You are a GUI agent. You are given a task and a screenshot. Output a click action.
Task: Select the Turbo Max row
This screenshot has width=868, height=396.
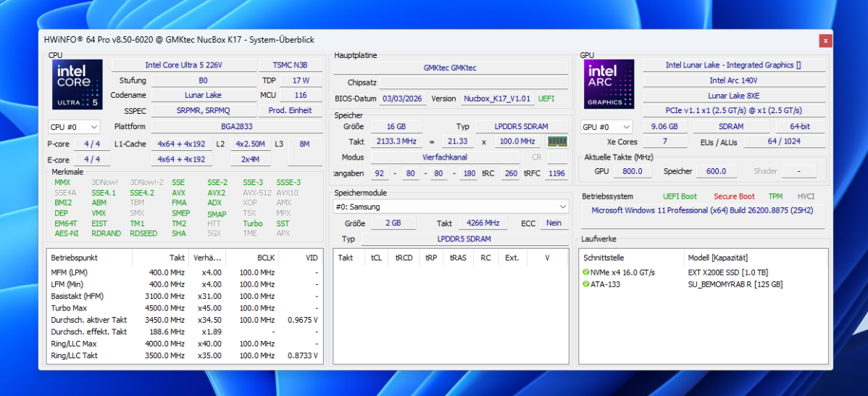tap(185, 308)
